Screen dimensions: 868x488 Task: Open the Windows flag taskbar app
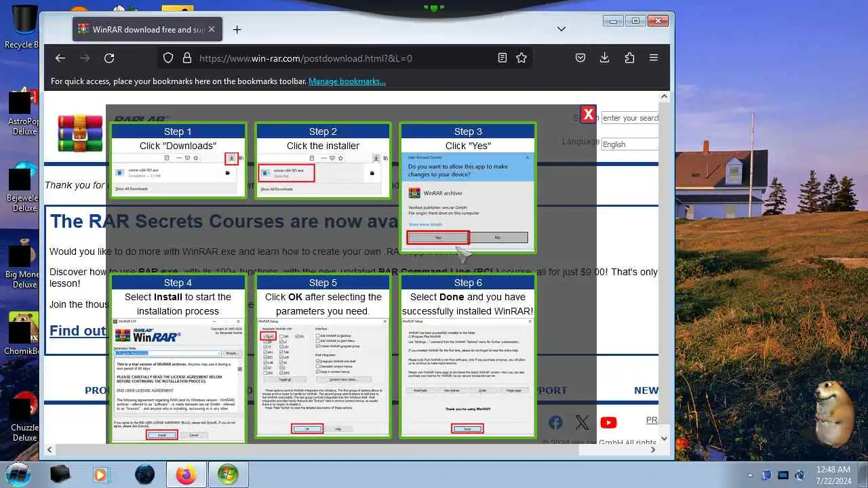pos(229,474)
